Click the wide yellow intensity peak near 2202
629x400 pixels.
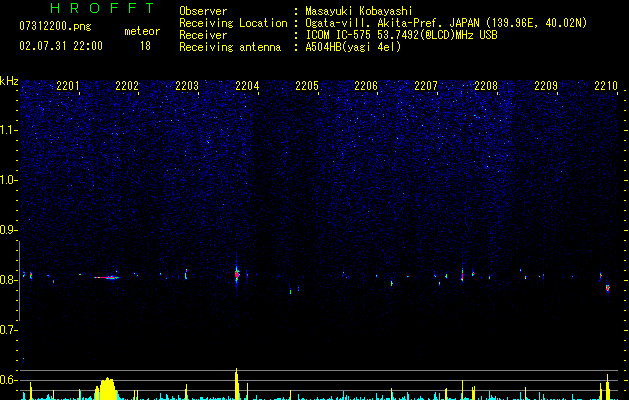pyautogui.click(x=107, y=389)
